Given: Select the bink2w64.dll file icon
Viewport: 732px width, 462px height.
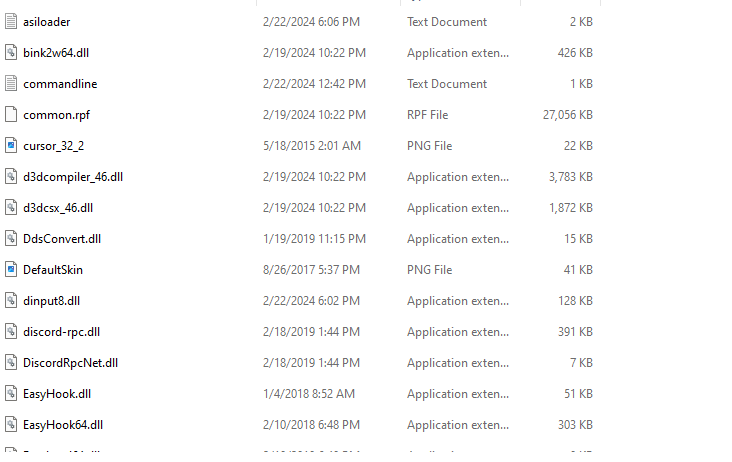Looking at the screenshot, I should (11, 53).
